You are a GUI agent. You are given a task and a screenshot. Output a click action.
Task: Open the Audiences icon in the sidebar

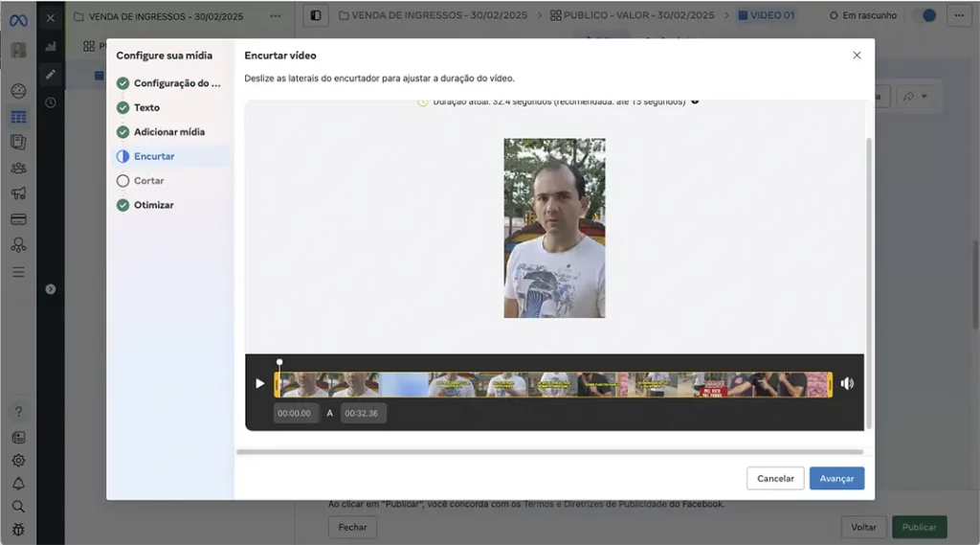(18, 168)
